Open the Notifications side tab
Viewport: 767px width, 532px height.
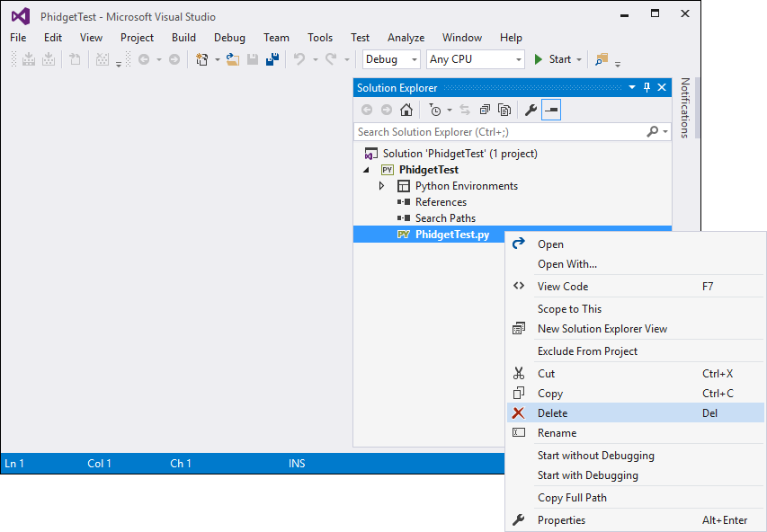[685, 108]
